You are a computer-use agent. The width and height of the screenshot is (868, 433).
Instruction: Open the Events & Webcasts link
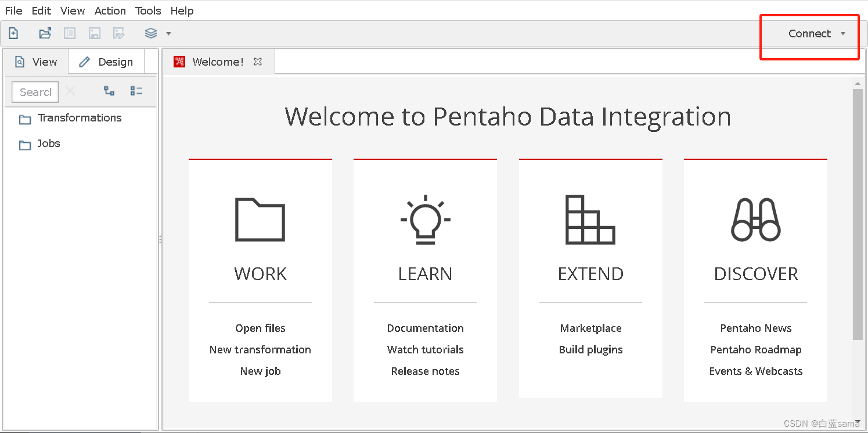[x=756, y=371]
